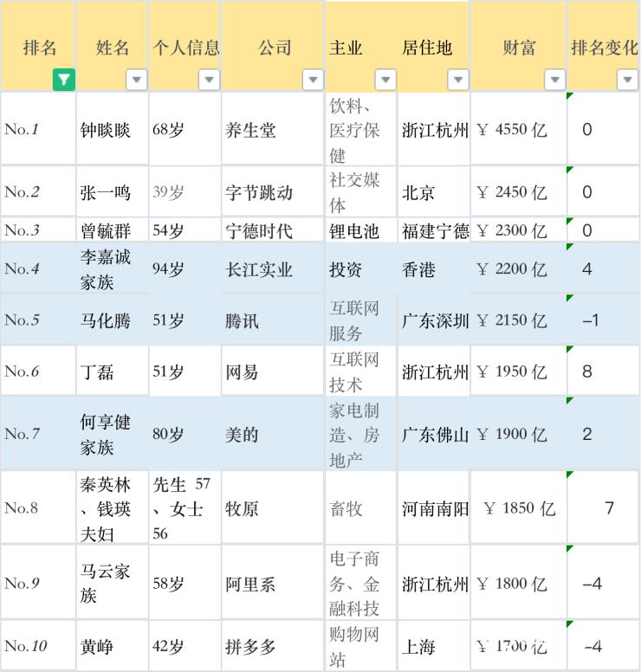Select the age cell 68岁
The image size is (641, 672).
click(185, 128)
